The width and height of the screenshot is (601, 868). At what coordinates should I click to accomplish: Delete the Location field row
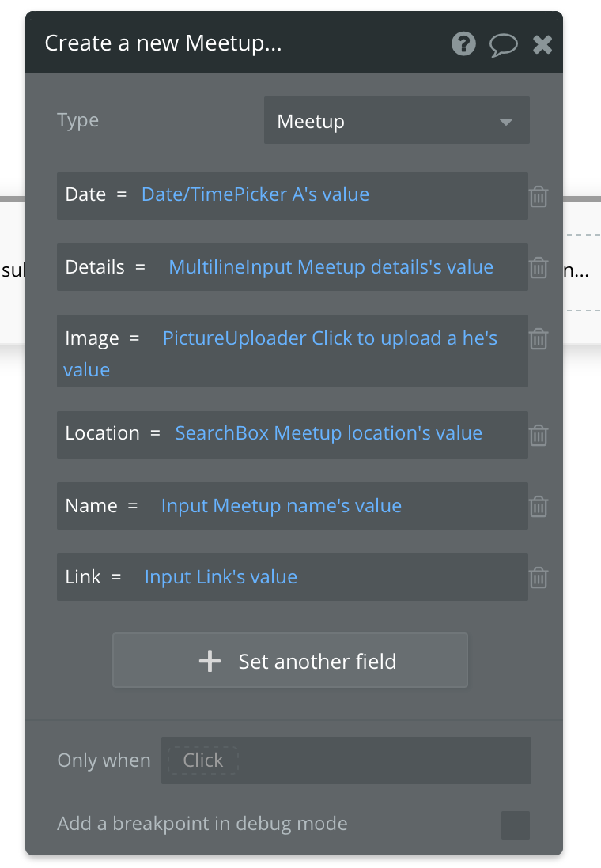[539, 435]
